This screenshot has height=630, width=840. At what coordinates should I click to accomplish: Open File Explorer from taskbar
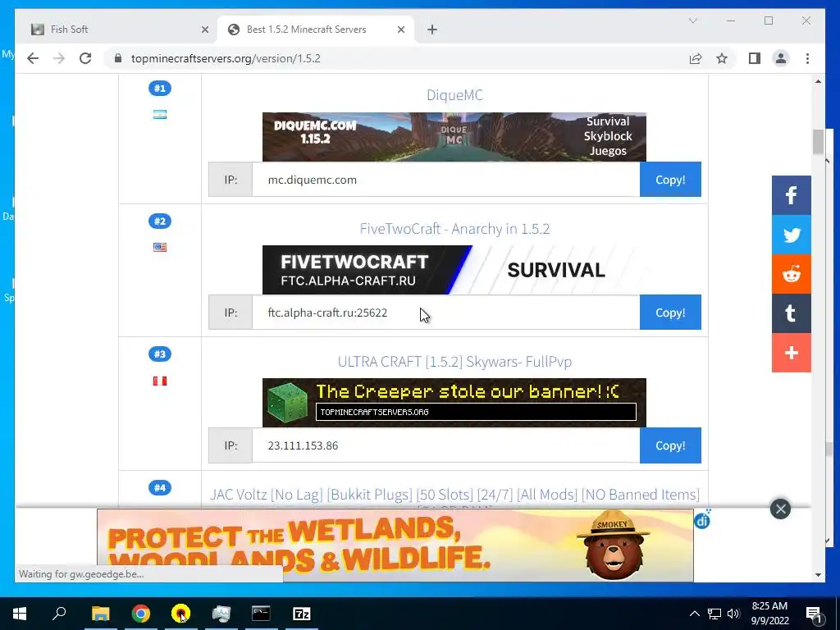[100, 614]
